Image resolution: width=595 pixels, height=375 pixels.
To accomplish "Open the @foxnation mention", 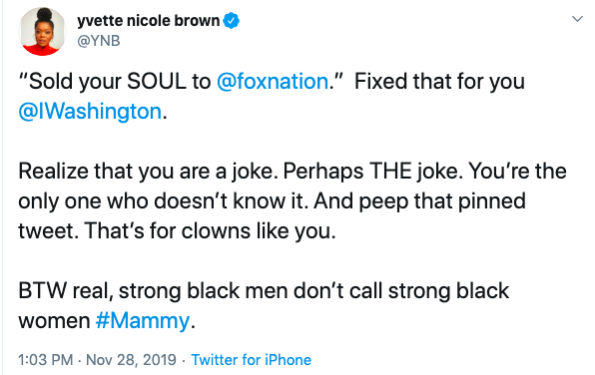I will tap(272, 81).
